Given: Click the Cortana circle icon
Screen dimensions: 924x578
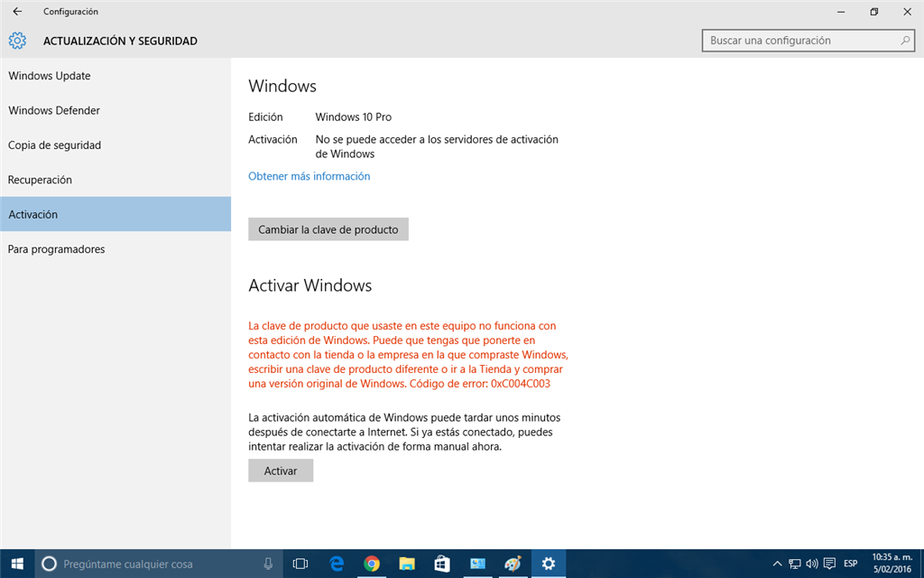Looking at the screenshot, I should tap(50, 564).
